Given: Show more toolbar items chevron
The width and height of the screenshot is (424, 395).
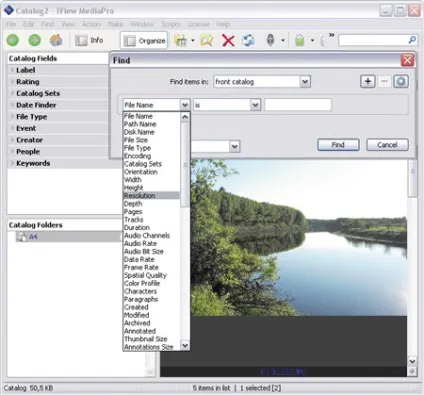Looking at the screenshot, I should 331,35.
